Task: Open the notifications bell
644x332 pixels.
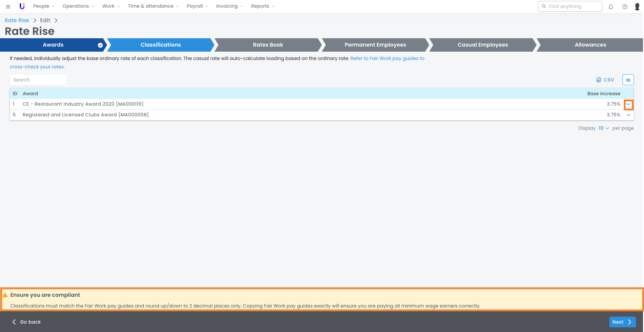Action: (x=611, y=7)
